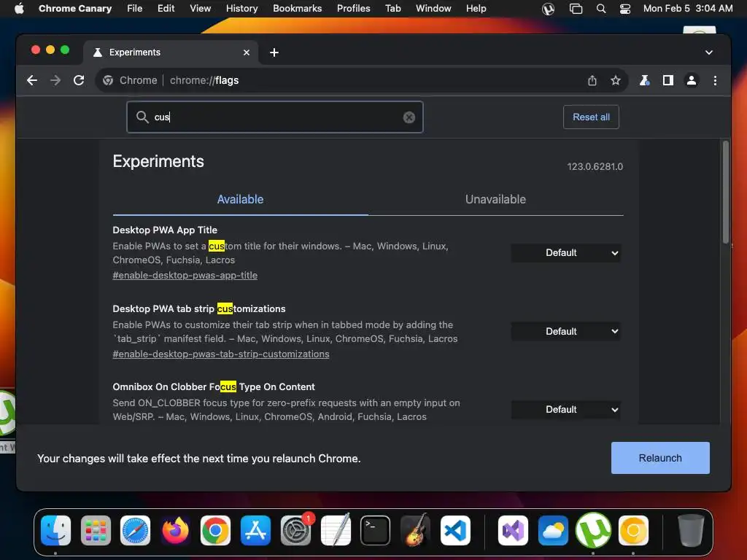Open the App Store from the Dock
Screen dimensions: 747x560
[x=255, y=530]
